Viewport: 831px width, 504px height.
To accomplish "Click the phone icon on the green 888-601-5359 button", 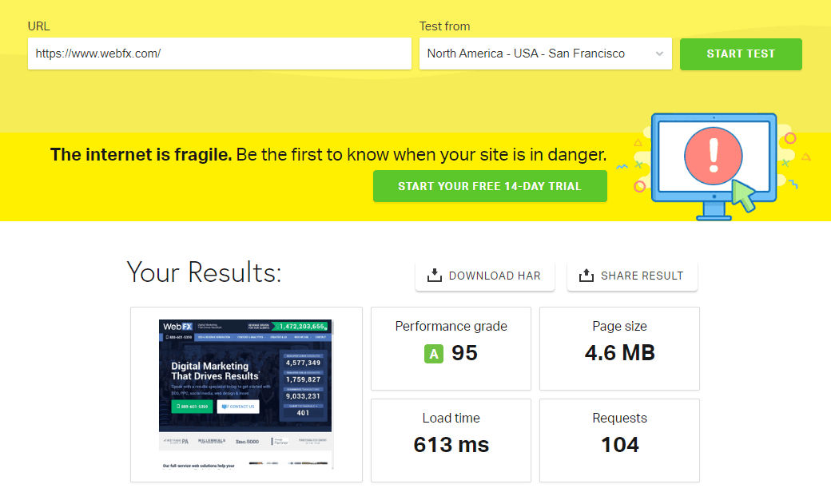I will coord(178,407).
